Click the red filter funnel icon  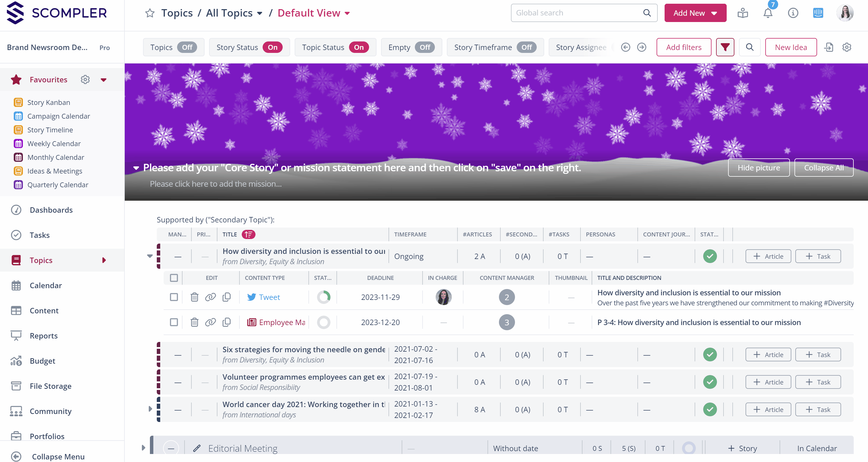coord(725,47)
